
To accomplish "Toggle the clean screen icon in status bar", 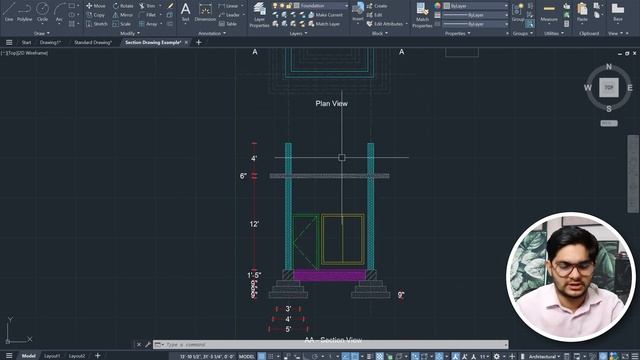I will pyautogui.click(x=625, y=356).
